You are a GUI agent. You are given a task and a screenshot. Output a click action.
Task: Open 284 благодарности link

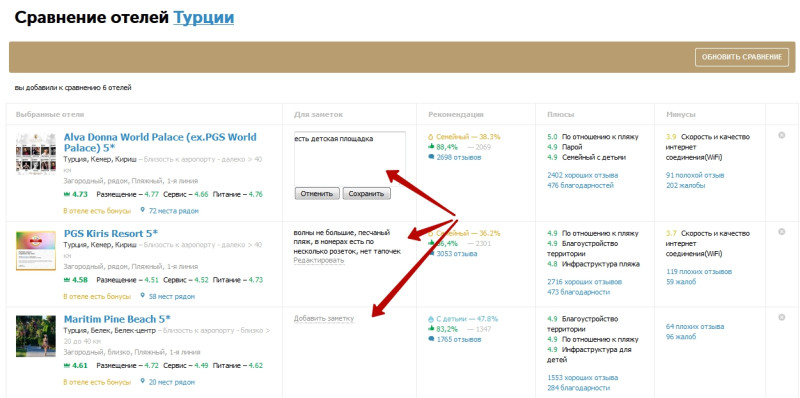578,388
